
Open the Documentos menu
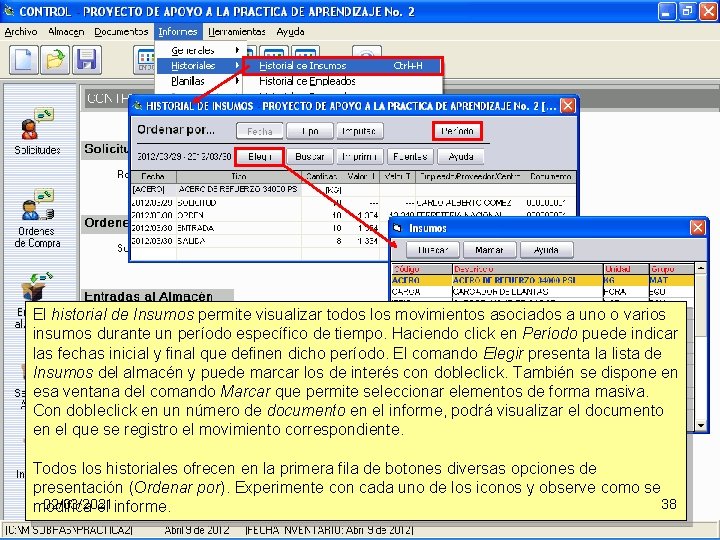[121, 32]
